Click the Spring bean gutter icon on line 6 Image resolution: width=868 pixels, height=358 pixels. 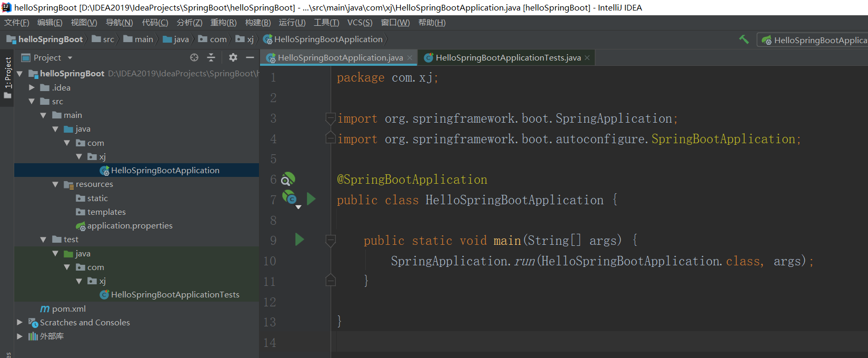click(288, 180)
